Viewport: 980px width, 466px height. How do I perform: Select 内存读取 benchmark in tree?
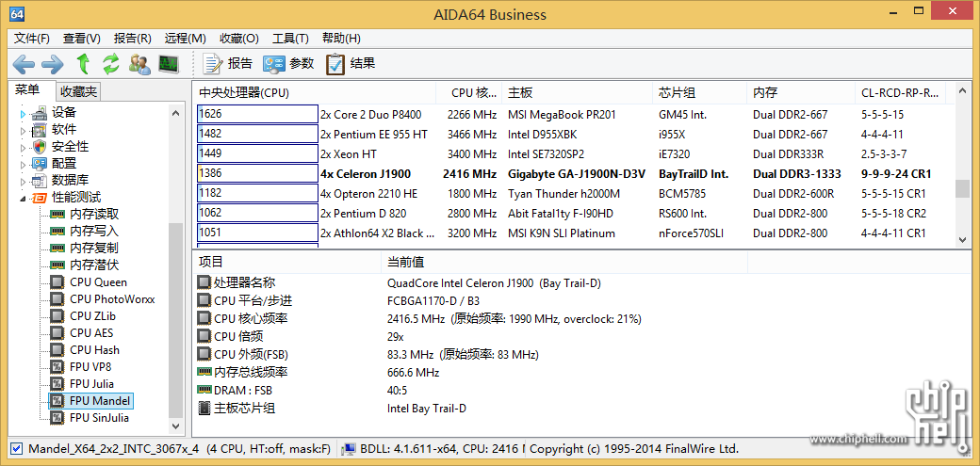[x=93, y=215]
